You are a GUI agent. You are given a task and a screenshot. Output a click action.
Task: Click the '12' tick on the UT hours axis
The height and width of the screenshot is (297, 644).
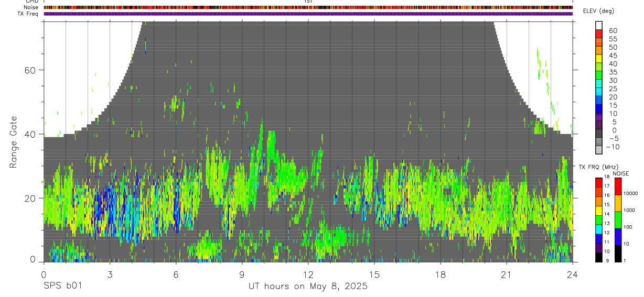point(308,274)
